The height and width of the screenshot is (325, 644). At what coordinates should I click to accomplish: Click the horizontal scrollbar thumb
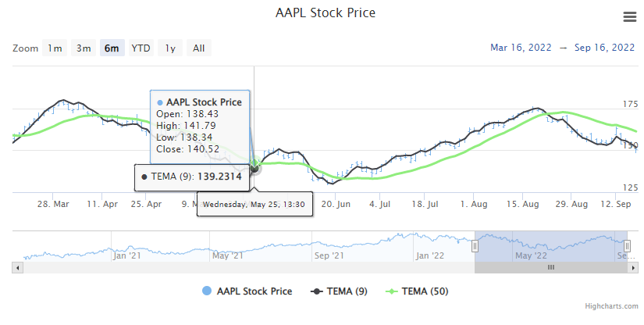[x=550, y=267]
